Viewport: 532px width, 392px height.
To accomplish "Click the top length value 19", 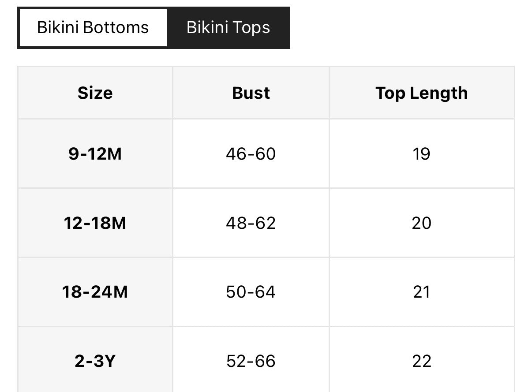I will (x=421, y=154).
